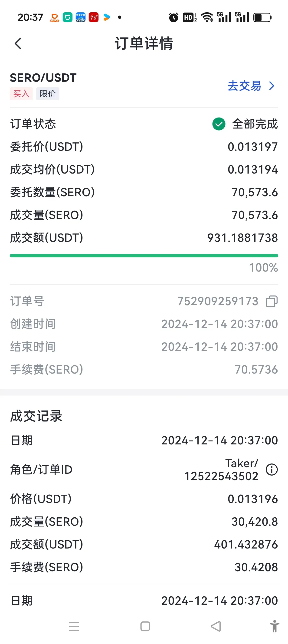Tap the order ID 12522543502
Screen dimensions: 288x644
pos(221,476)
